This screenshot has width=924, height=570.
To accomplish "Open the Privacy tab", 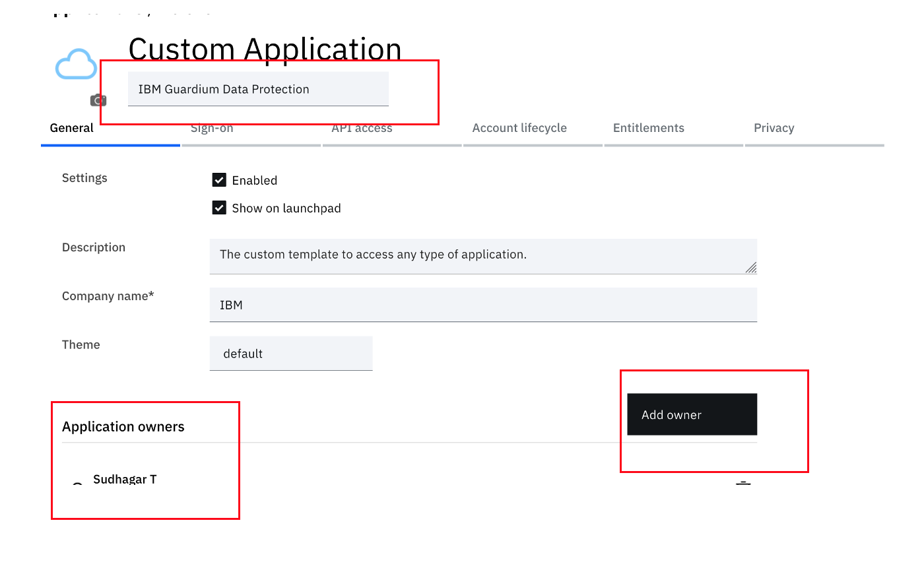I will click(x=814, y=129).
